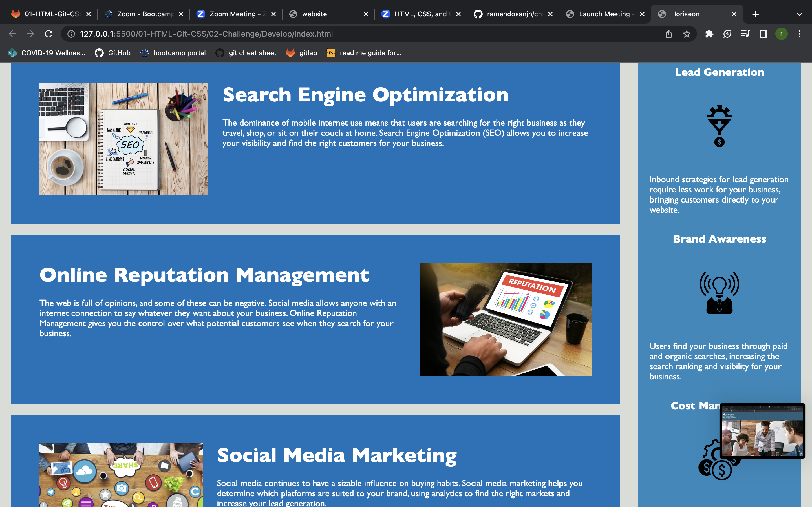
Task: Click the Lead Generation funnel icon
Action: point(719,126)
